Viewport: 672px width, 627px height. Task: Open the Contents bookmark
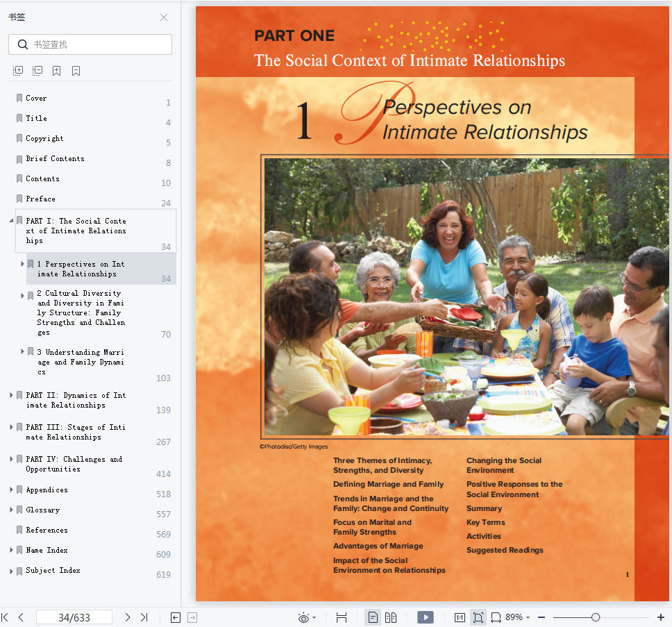[42, 178]
